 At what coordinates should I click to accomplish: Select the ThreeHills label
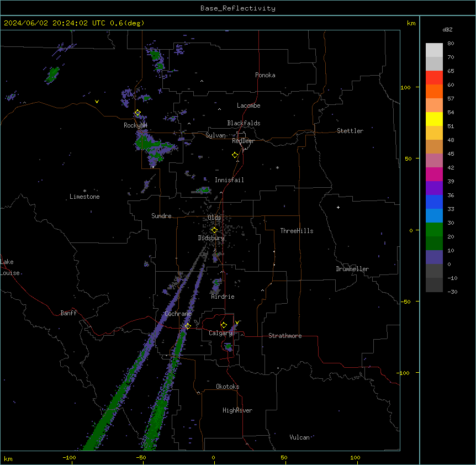[x=297, y=231]
